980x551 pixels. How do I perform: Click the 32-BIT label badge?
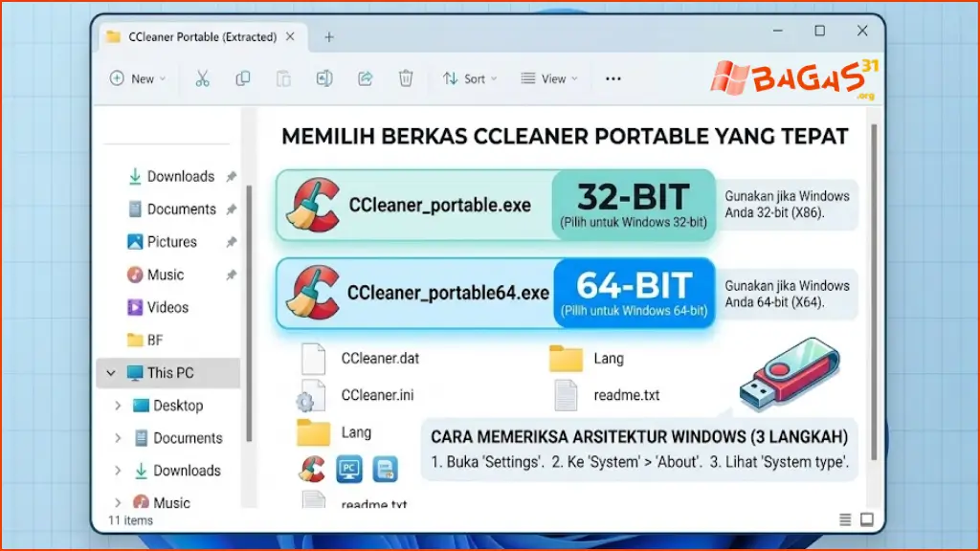click(634, 205)
